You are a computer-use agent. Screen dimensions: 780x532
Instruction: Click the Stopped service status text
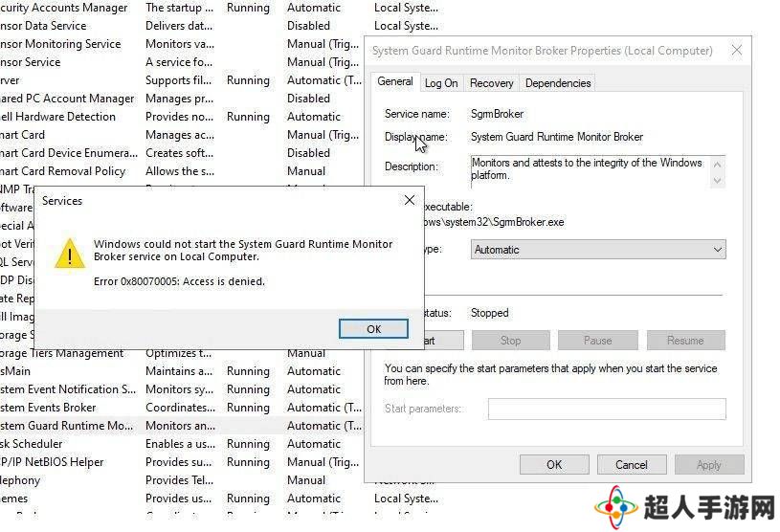(x=489, y=313)
